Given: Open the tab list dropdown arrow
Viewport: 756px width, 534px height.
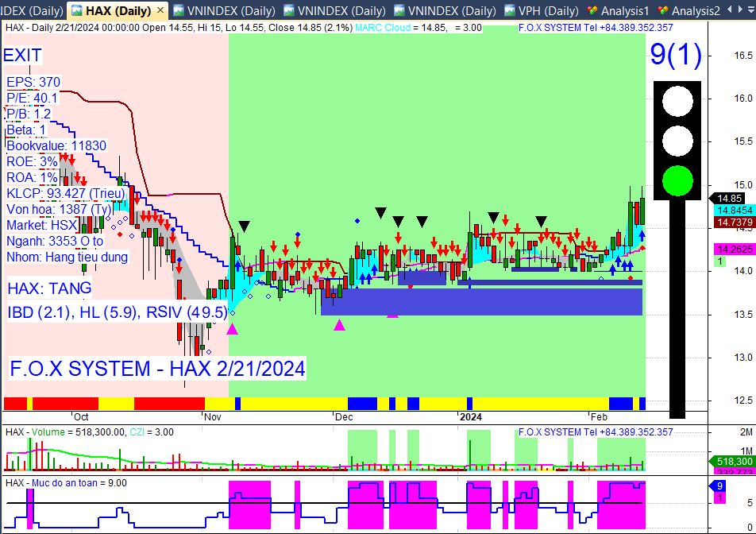Looking at the screenshot, I should [750, 10].
